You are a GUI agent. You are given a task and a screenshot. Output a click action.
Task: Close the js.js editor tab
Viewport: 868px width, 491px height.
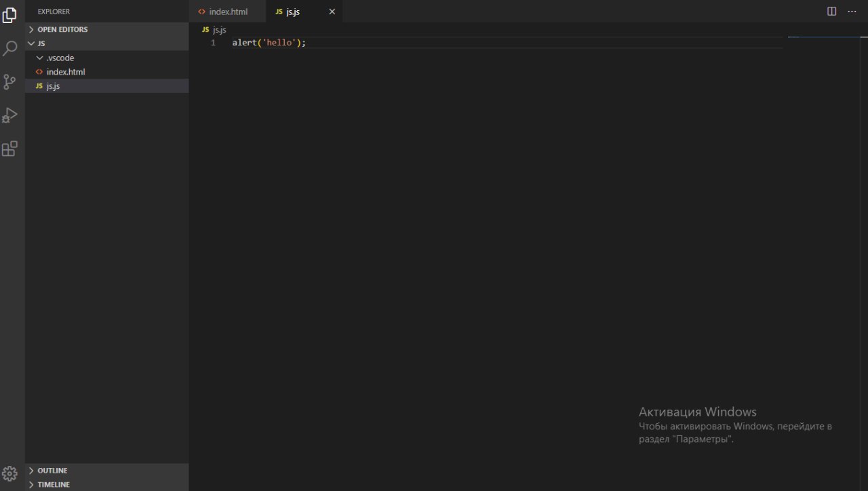point(332,12)
